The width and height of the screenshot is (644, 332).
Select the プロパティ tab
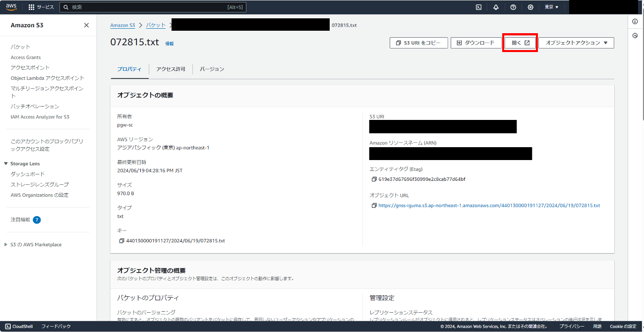tap(129, 69)
